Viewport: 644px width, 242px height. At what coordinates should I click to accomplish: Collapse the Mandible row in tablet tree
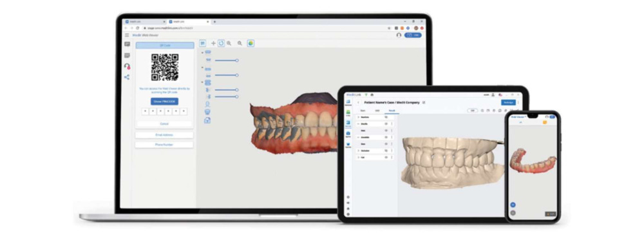(359, 137)
